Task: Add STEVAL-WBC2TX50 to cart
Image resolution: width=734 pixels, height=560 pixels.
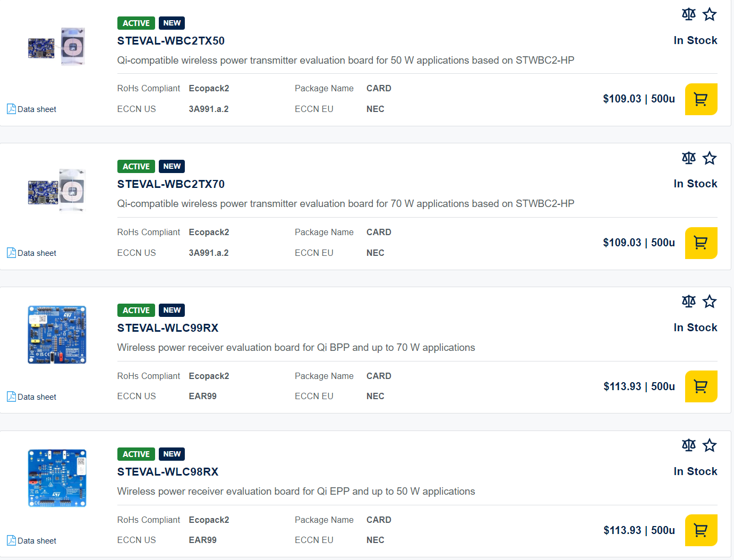Action: pos(701,99)
